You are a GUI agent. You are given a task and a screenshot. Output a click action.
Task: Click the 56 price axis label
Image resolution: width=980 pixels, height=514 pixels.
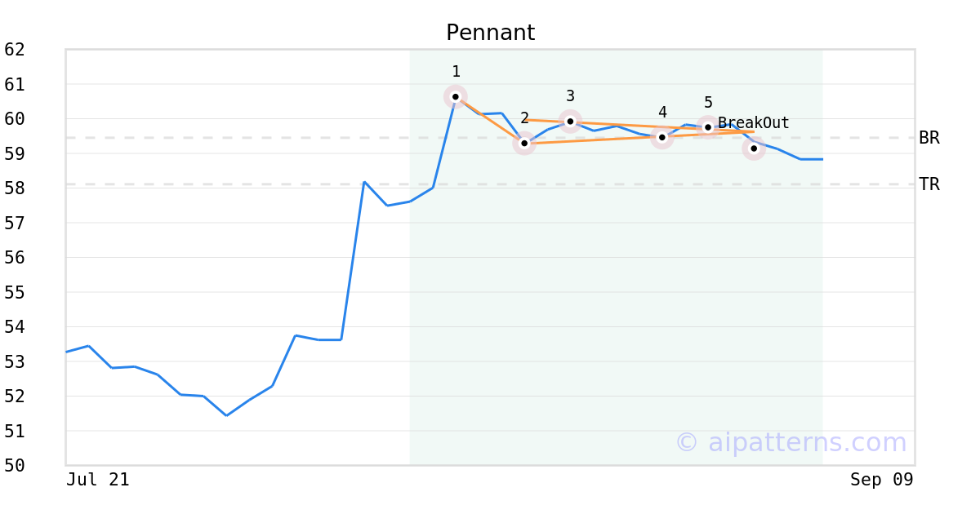pyautogui.click(x=15, y=258)
